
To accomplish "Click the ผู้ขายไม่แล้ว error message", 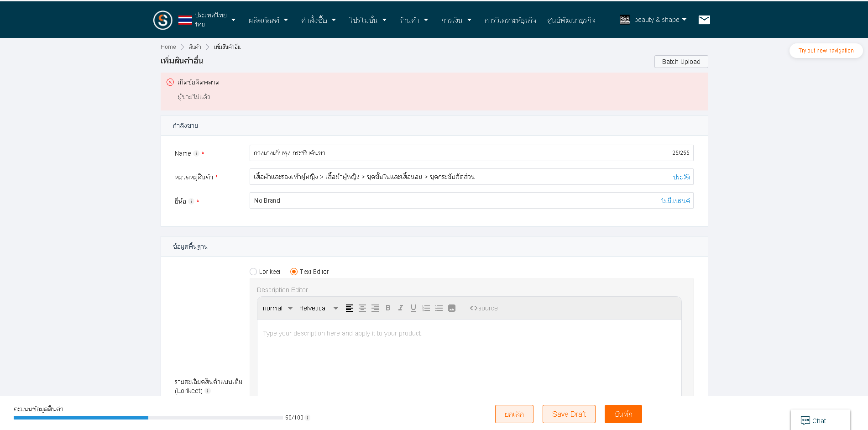I will [x=194, y=97].
